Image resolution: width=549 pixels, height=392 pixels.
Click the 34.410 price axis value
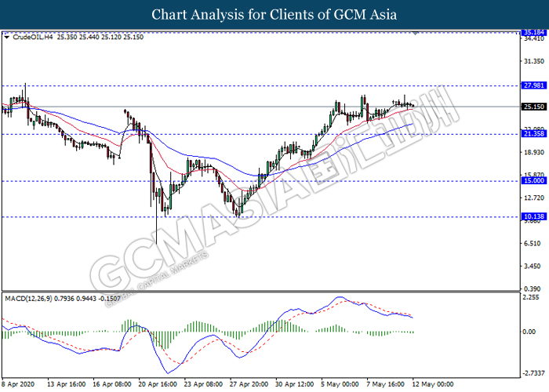pos(534,39)
